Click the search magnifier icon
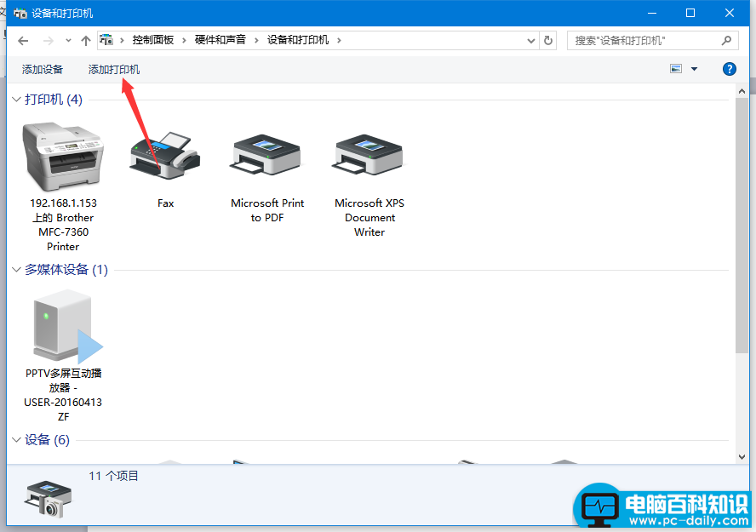This screenshot has height=532, width=756. click(727, 40)
